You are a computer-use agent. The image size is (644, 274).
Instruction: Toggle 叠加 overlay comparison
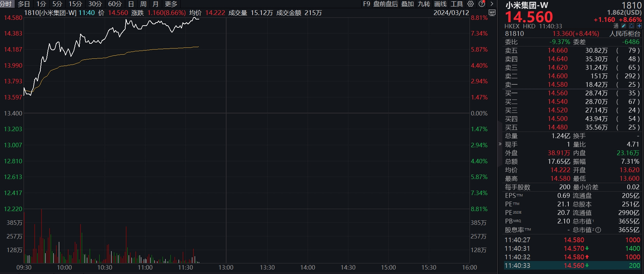[x=407, y=4]
